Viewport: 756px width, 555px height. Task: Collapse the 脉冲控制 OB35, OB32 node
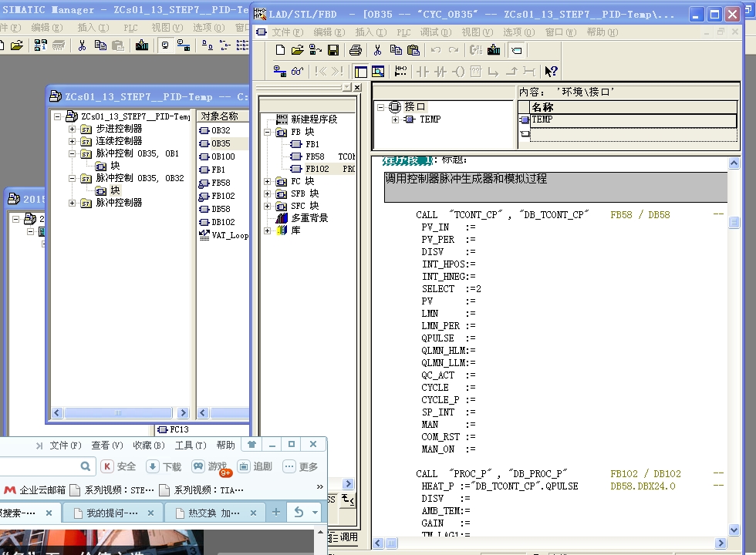72,178
